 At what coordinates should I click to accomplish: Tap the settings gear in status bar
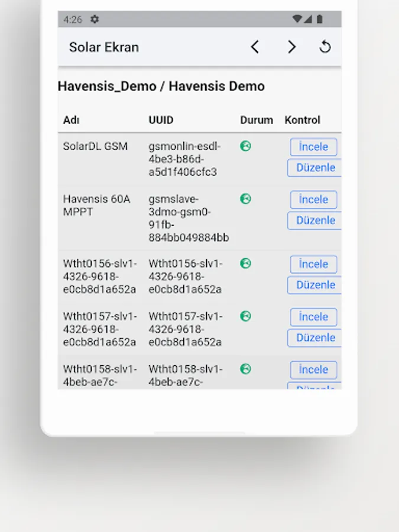(x=95, y=20)
